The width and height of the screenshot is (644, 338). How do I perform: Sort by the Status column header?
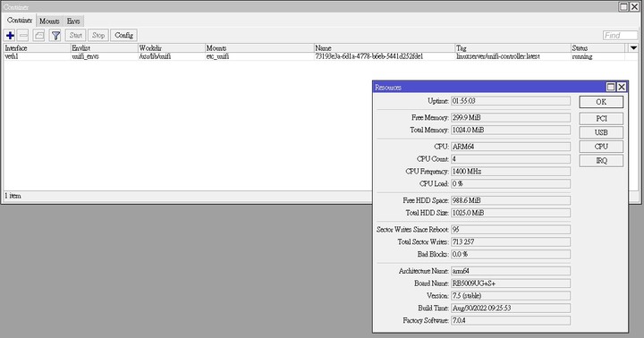coord(598,48)
